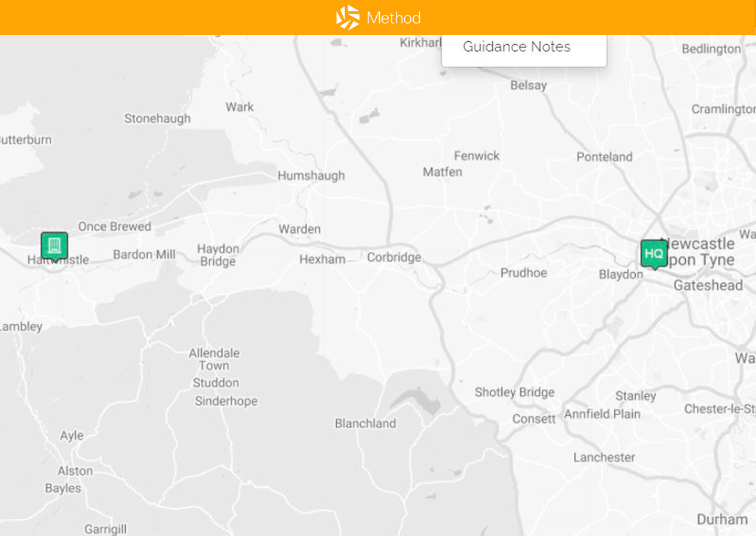Click Gateshead on the map
Viewport: 756px width, 536px height.
pos(708,286)
